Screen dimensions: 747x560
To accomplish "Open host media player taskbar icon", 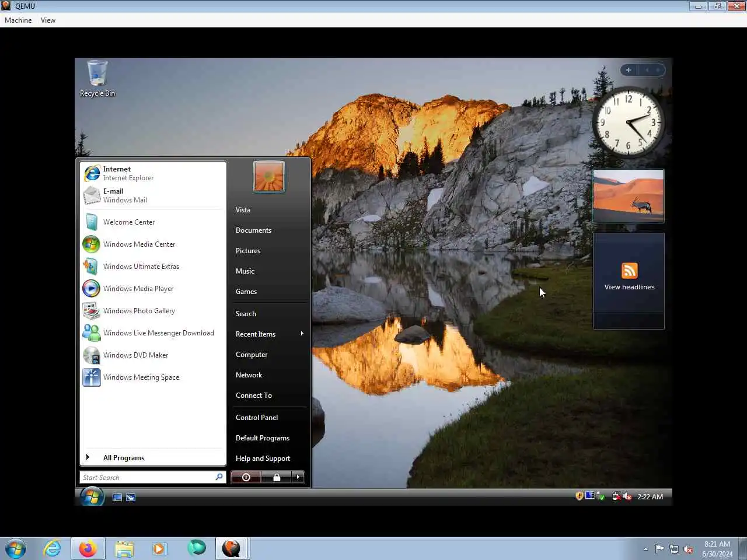I will [159, 549].
